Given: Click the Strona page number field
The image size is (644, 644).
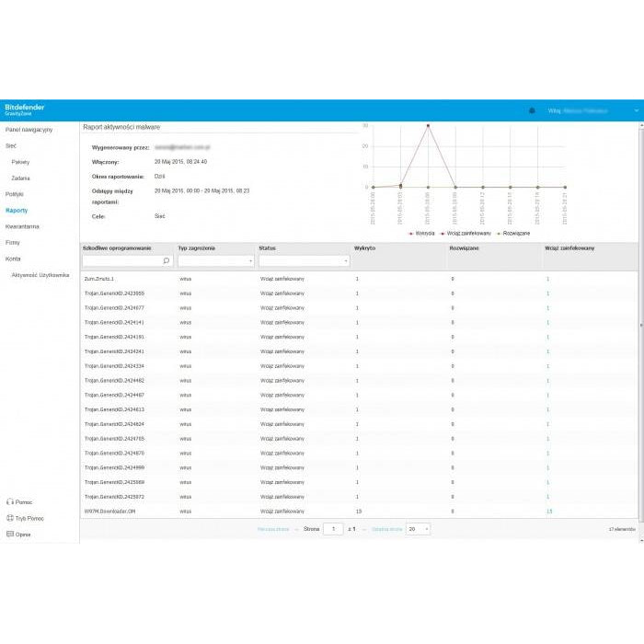Looking at the screenshot, I should point(332,529).
